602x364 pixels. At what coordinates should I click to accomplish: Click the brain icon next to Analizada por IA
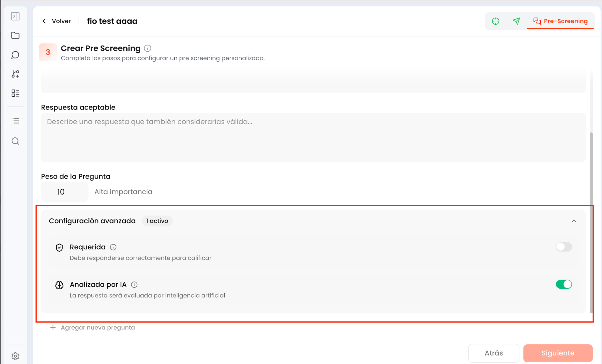coord(59,285)
